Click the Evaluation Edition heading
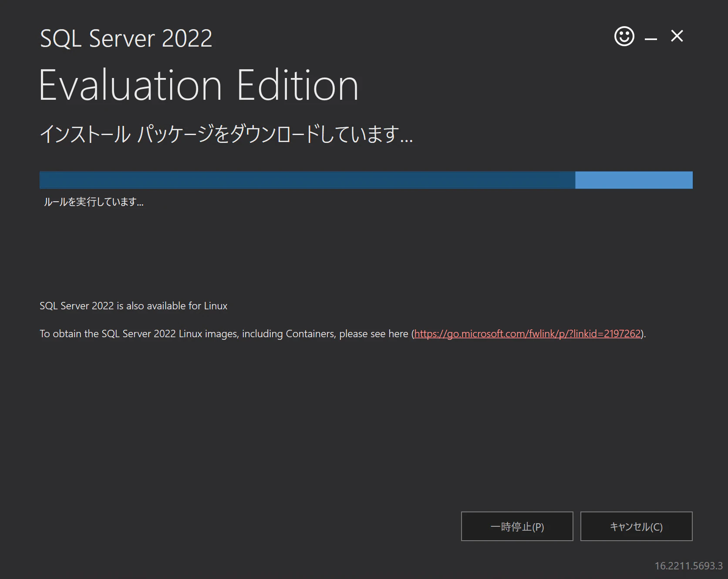This screenshot has width=728, height=579. [x=199, y=85]
